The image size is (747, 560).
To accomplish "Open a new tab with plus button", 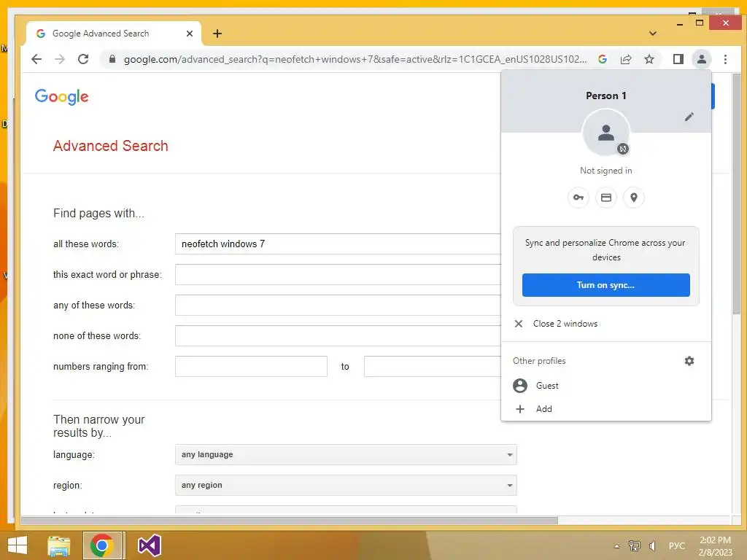I will tap(217, 34).
